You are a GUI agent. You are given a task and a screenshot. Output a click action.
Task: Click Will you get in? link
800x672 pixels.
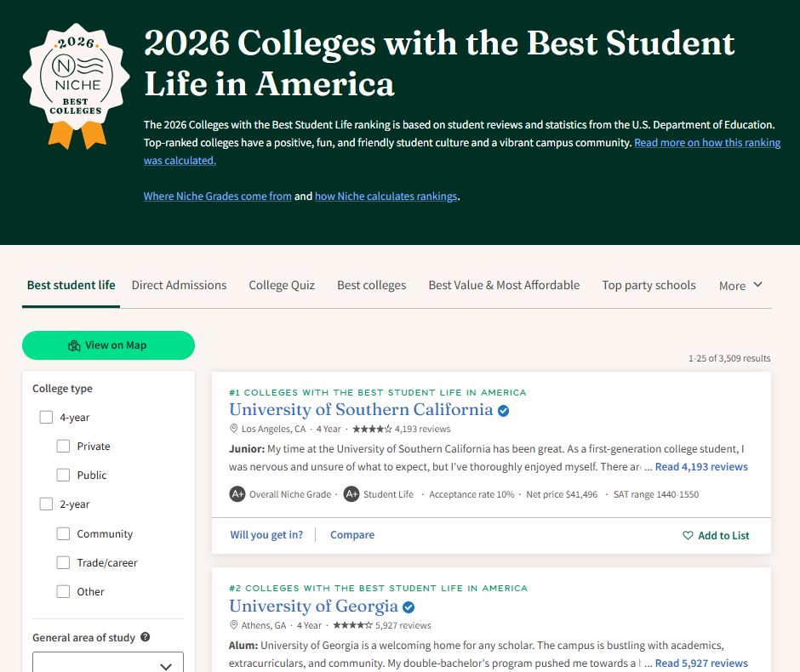[266, 535]
